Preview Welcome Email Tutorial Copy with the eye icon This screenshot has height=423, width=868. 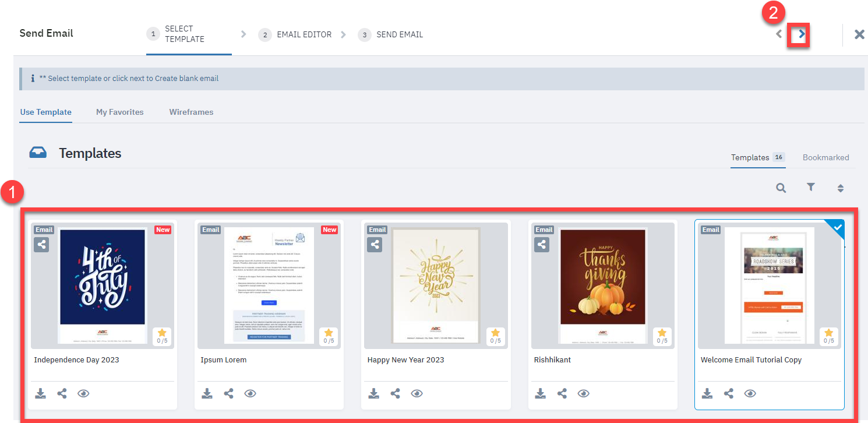(750, 393)
